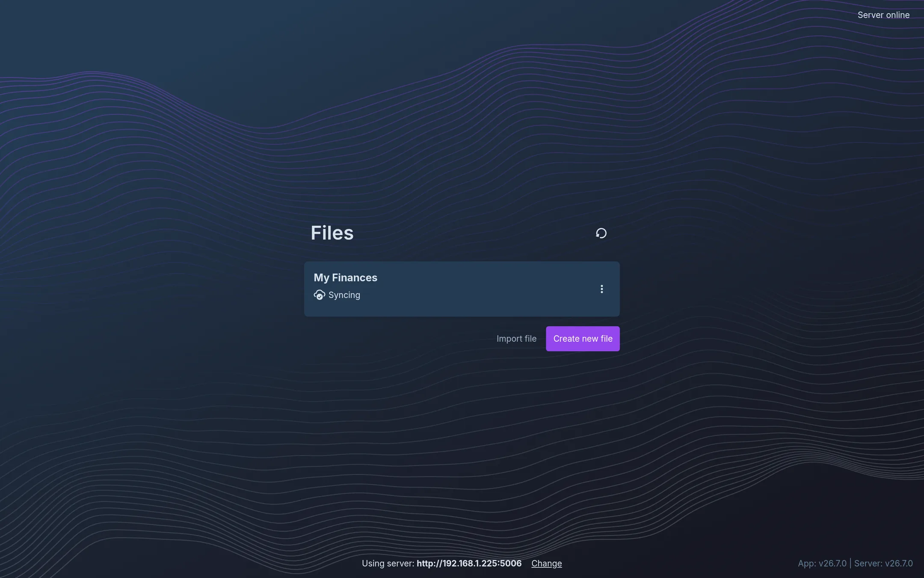Image resolution: width=924 pixels, height=578 pixels.
Task: Open the My Finances budget file
Action: (462, 289)
